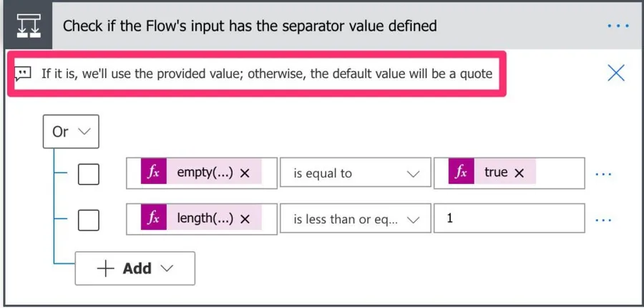Viewport: 644px width, 308px height.
Task: Click the value field containing 1
Action: point(508,219)
